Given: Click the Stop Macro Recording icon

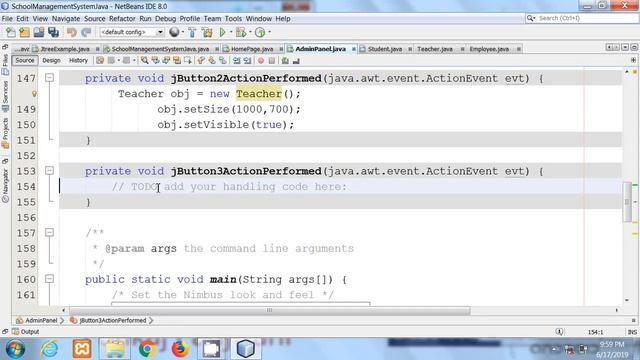Looking at the screenshot, I should point(271,60).
